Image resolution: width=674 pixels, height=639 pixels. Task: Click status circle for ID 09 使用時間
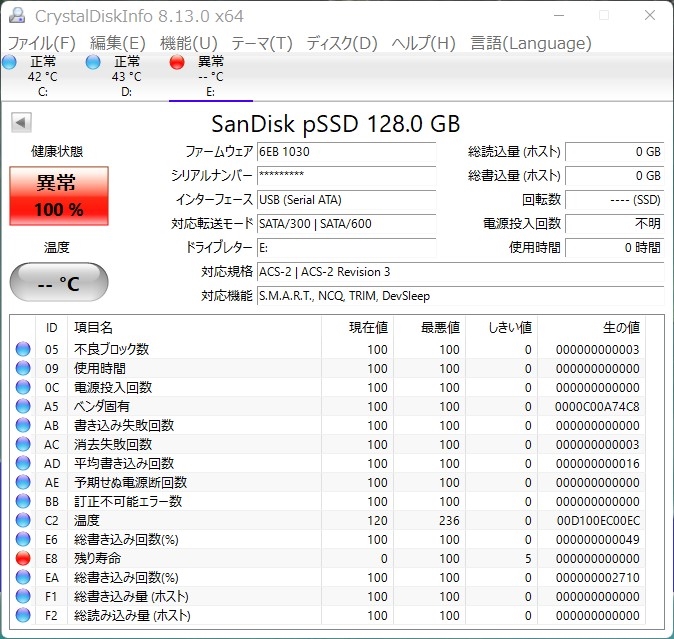[23, 368]
